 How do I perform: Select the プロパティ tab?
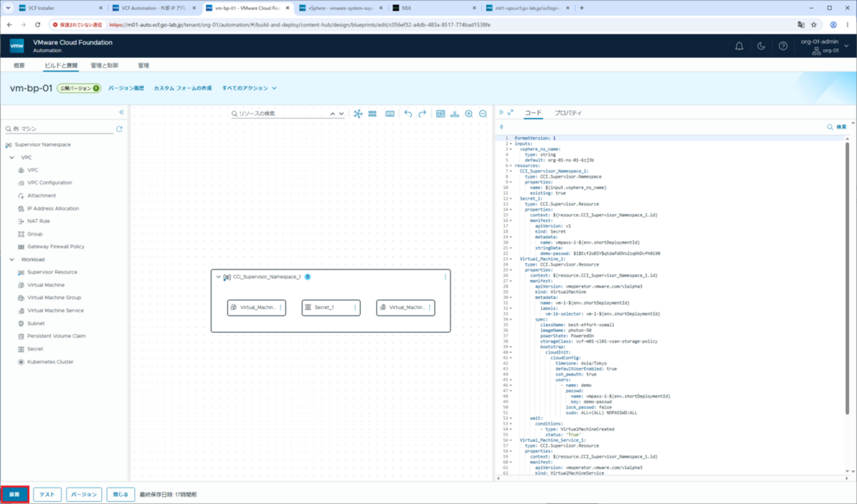(568, 113)
